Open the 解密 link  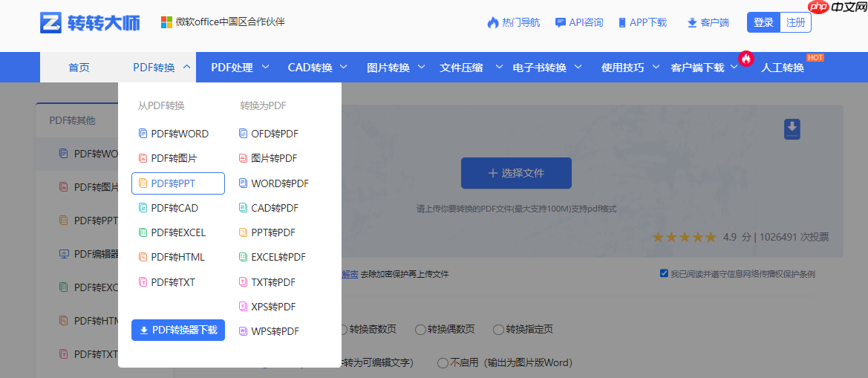[350, 274]
